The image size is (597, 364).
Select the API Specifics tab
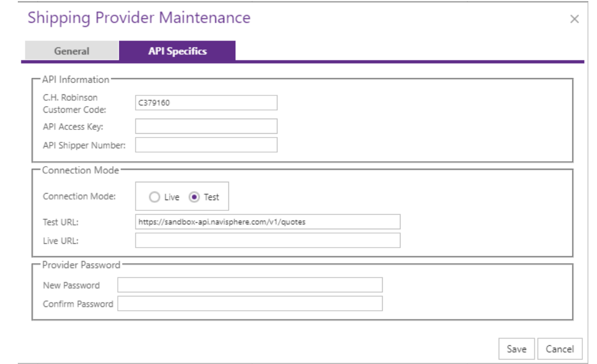coord(177,51)
